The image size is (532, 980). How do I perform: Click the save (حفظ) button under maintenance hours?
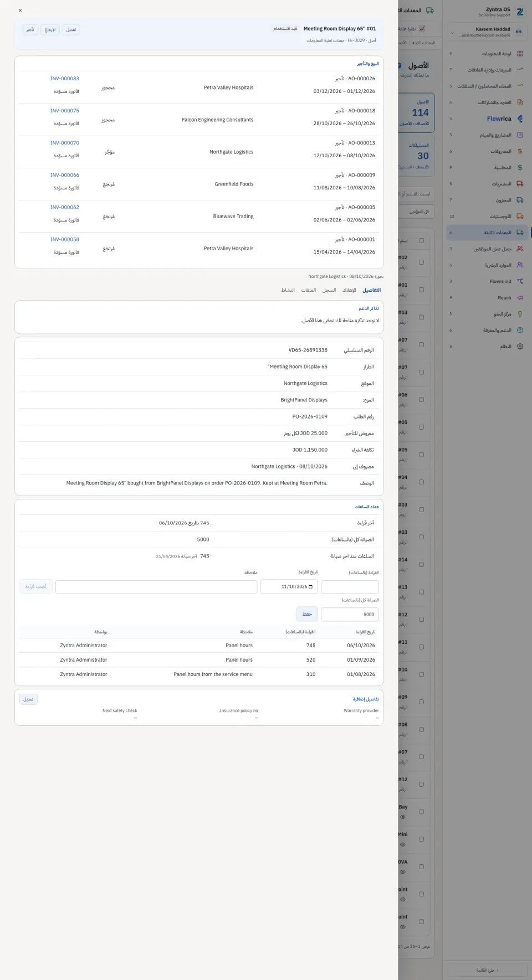[307, 614]
